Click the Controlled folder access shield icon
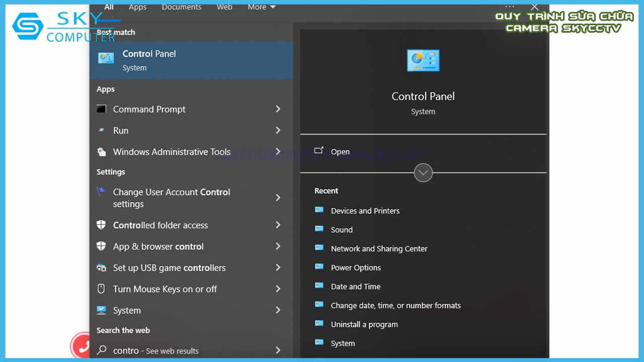Screen dimensions: 644x362 102,225
